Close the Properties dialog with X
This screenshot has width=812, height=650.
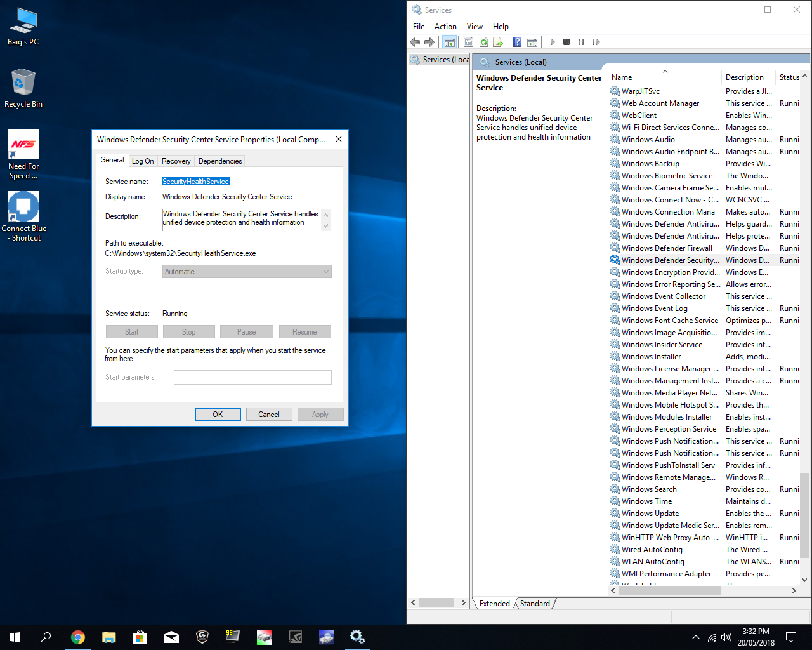point(339,139)
